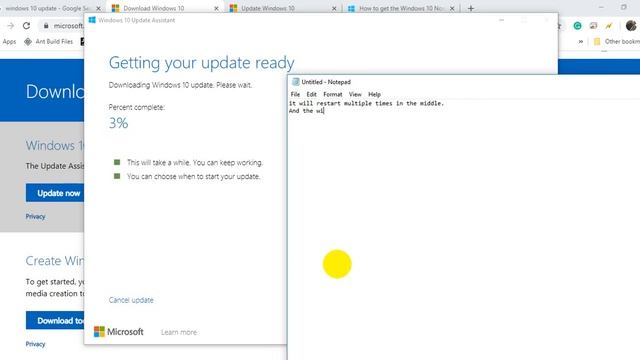This screenshot has width=640, height=360.
Task: Open the Ant Build Files bookmark
Action: [x=49, y=42]
